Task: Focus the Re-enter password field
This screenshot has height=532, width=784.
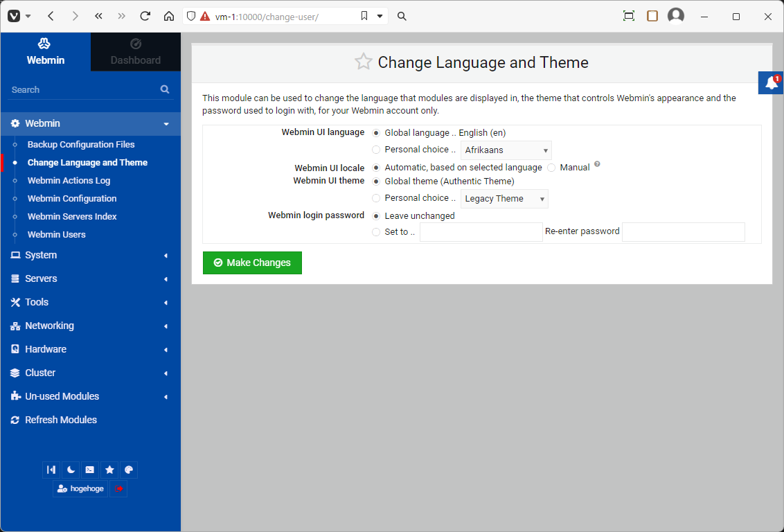Action: click(x=684, y=232)
